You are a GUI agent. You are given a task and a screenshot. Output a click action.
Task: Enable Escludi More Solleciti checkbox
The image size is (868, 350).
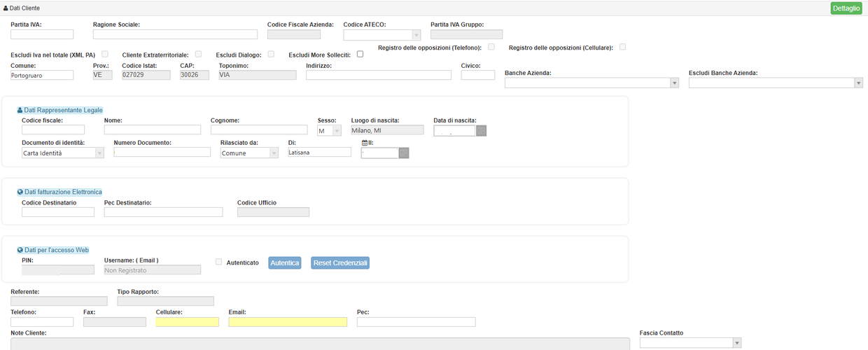[360, 54]
